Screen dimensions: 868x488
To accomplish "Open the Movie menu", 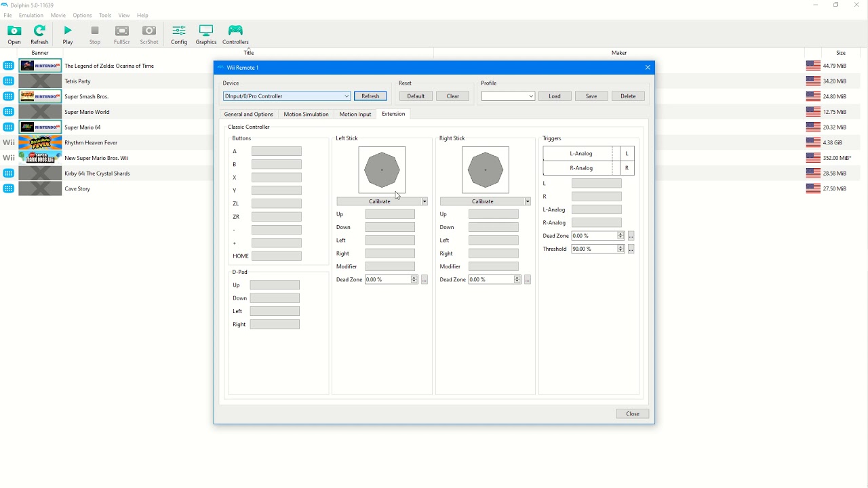I will click(x=58, y=15).
